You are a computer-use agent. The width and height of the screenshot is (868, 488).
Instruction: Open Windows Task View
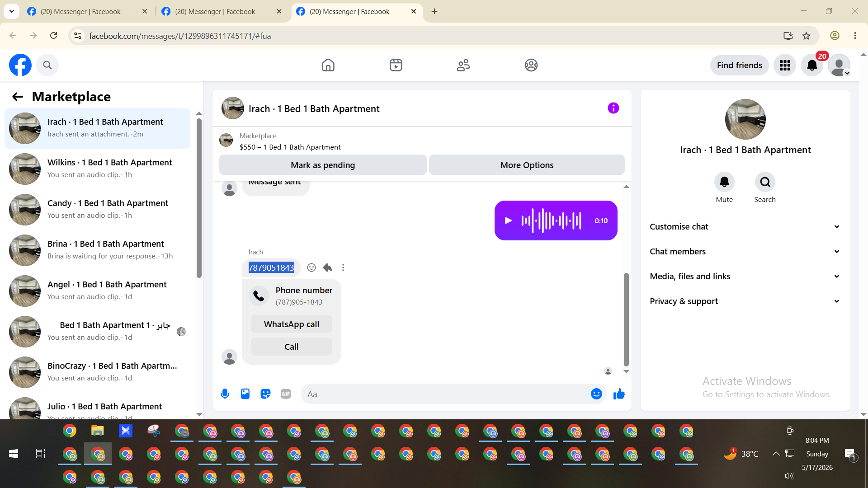coord(41,454)
